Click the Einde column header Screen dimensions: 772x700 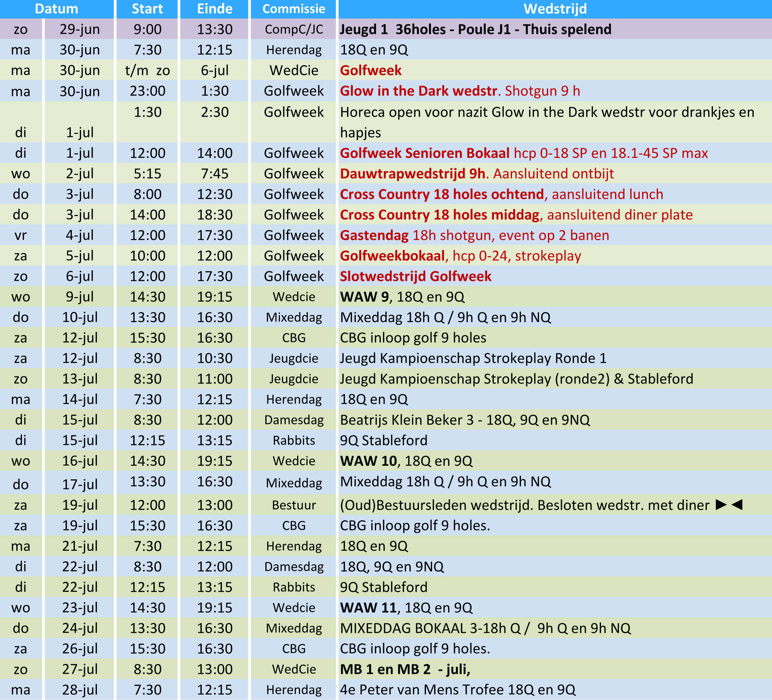[x=214, y=8]
